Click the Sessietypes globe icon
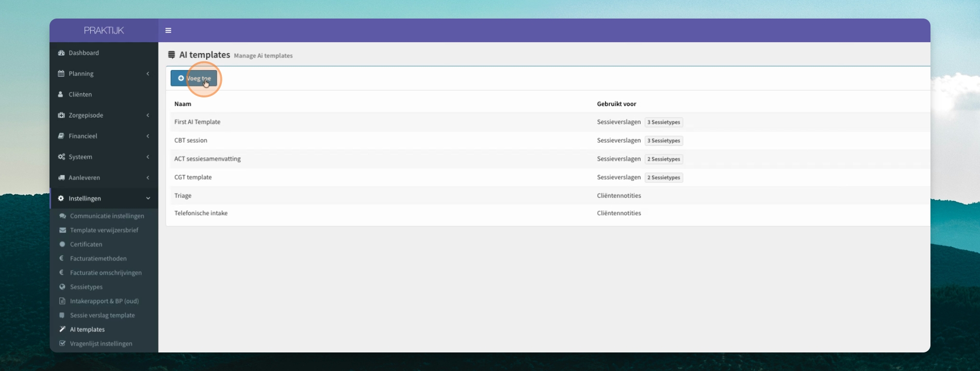 (x=62, y=287)
